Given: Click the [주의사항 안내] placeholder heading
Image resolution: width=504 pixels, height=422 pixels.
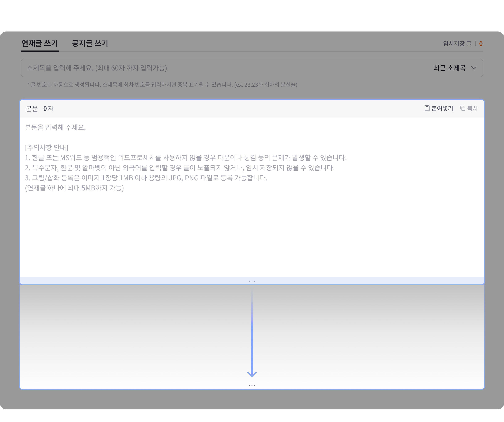Looking at the screenshot, I should point(47,147).
